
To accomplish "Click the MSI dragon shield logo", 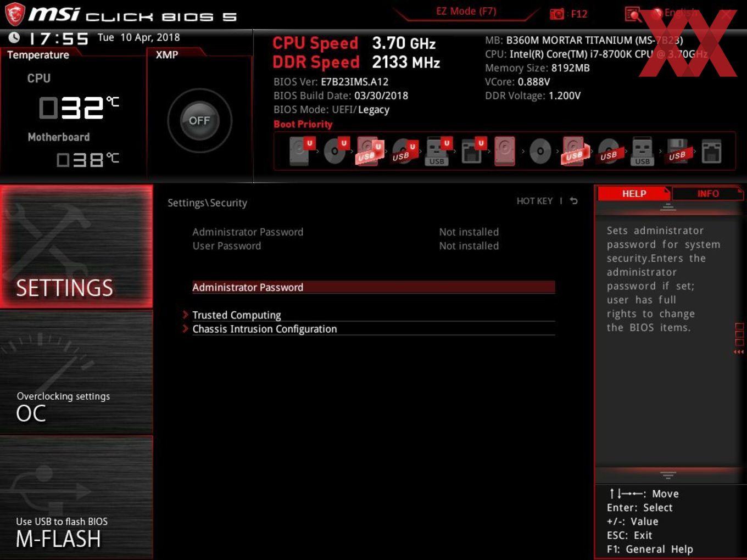I will (15, 14).
